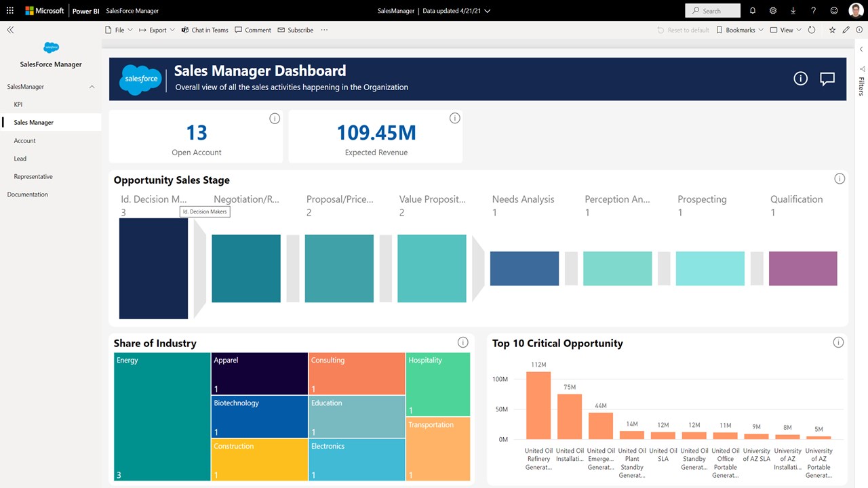Click the info icon on Open Account card
Image resolution: width=868 pixels, height=488 pixels.
point(275,119)
